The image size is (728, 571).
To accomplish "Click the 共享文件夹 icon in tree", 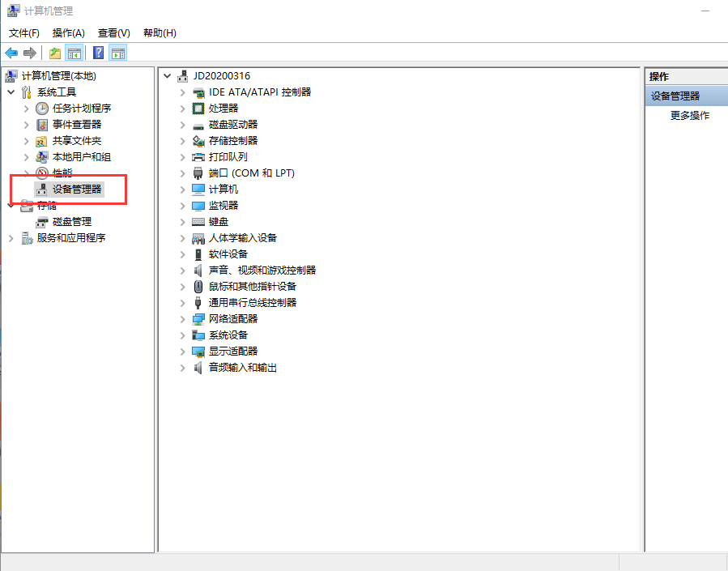I will (x=42, y=141).
